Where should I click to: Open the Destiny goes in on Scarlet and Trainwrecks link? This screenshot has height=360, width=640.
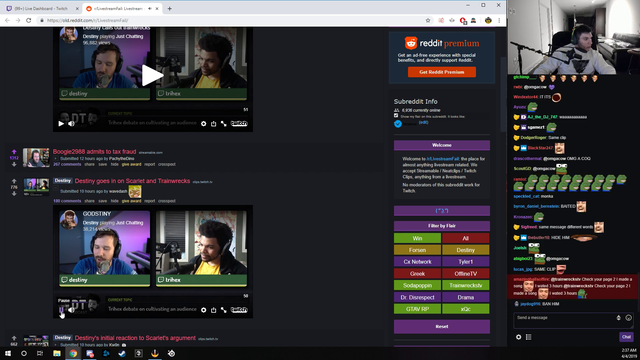pos(132,181)
